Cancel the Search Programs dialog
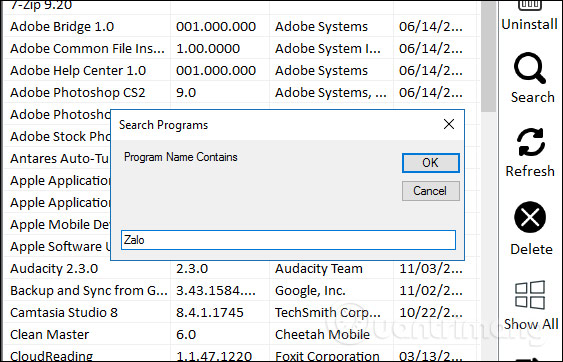Screen dimensions: 563x362 (x=431, y=191)
